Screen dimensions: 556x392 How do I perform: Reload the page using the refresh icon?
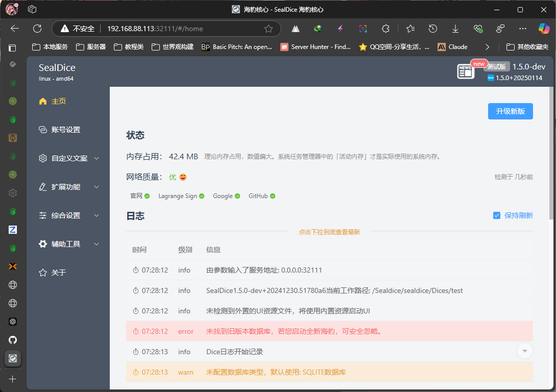click(x=37, y=29)
